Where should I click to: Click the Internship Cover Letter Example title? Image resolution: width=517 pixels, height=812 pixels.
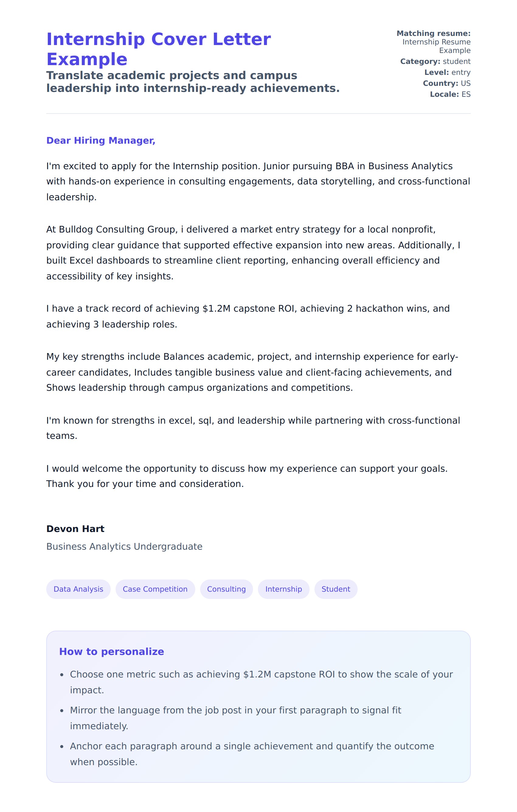[158, 49]
